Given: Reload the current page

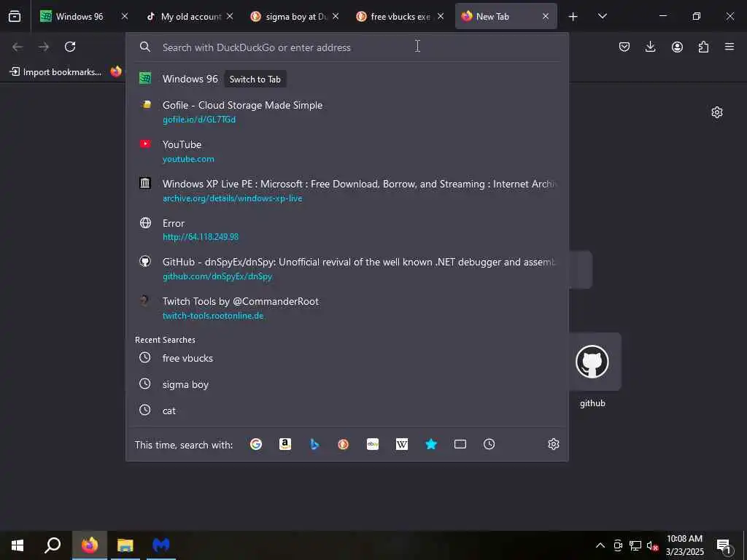Looking at the screenshot, I should (70, 47).
